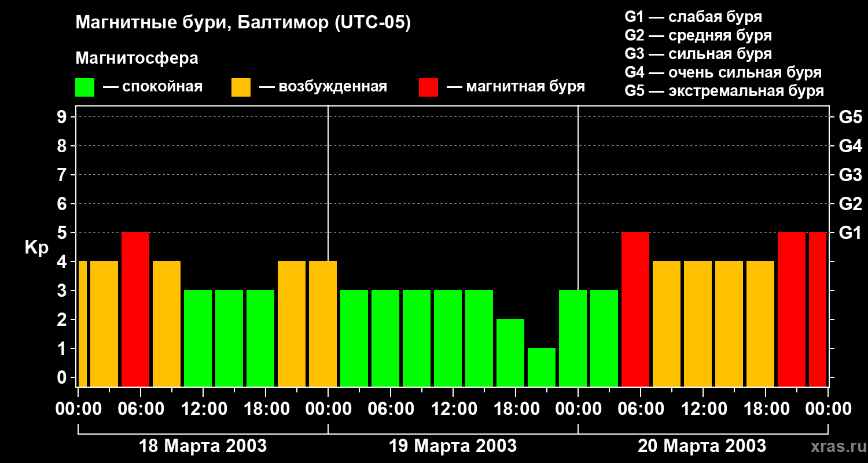Click the '18 Марта 2003' date label
This screenshot has width=868, height=463.
203,446
